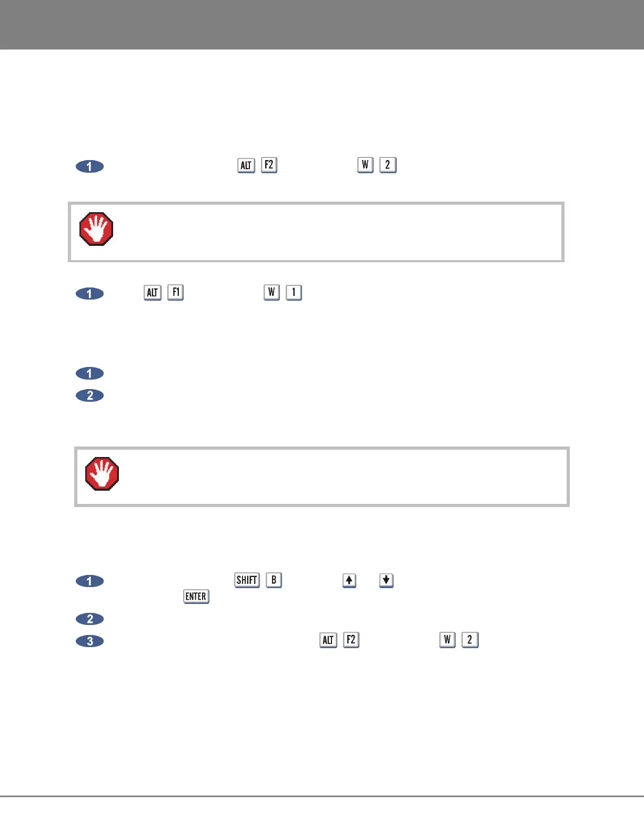Click the W keycap beside the 1 keycap
The image size is (644, 834).
tap(271, 292)
